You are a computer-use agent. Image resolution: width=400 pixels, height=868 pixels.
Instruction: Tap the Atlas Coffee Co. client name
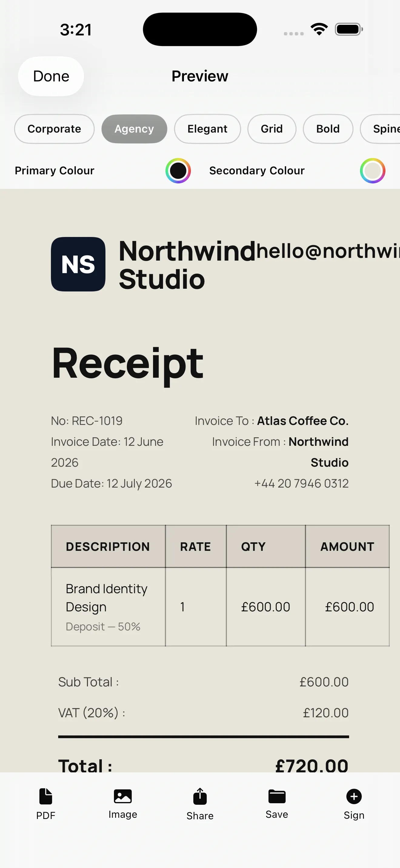[302, 421]
